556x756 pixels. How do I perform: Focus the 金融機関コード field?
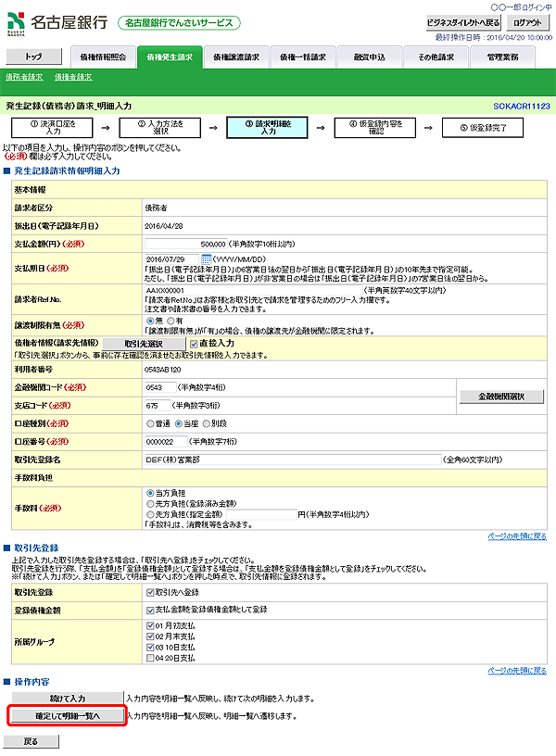pos(160,387)
